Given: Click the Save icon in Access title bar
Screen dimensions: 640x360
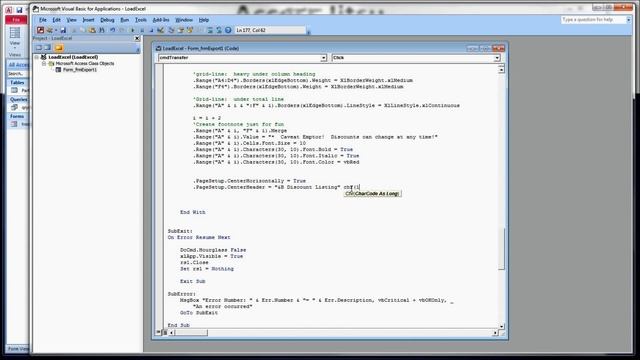Looking at the screenshot, I should [19, 9].
